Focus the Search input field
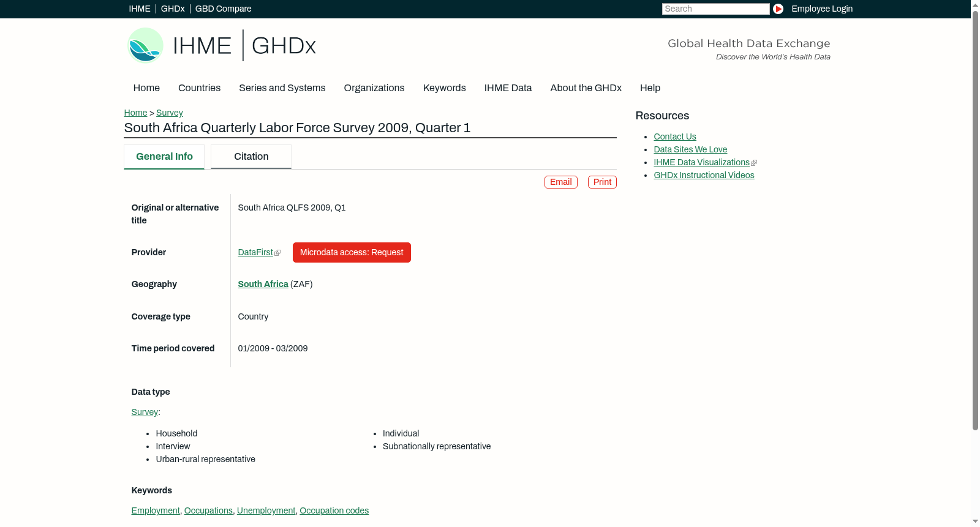 click(715, 9)
